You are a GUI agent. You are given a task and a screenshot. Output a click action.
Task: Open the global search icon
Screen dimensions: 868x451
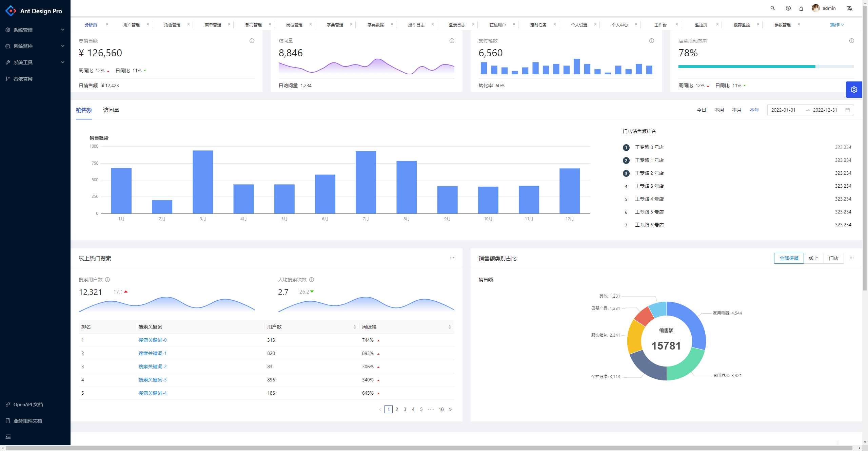(772, 8)
